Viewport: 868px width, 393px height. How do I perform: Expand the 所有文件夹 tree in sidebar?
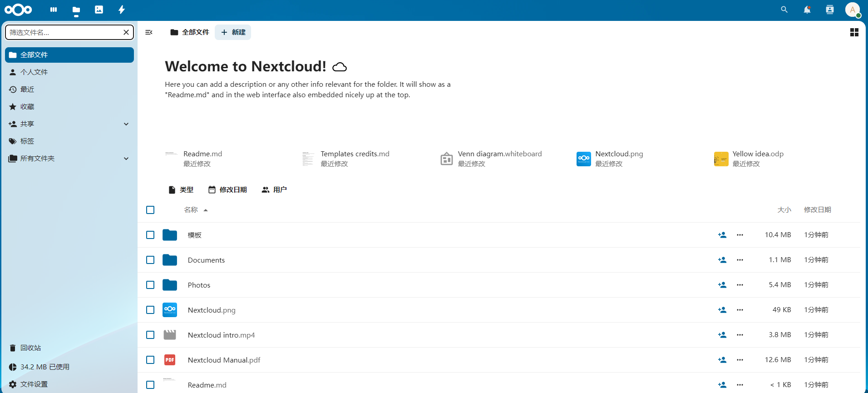(126, 159)
